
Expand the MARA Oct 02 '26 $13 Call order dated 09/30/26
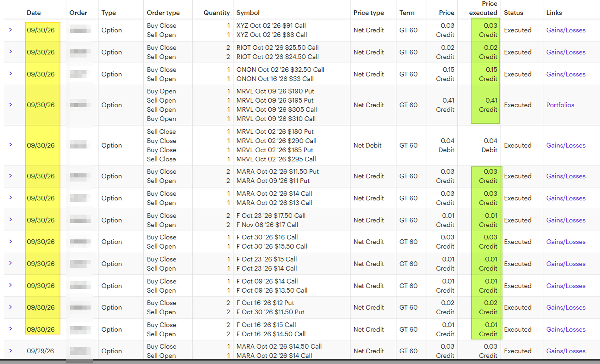tap(10, 198)
